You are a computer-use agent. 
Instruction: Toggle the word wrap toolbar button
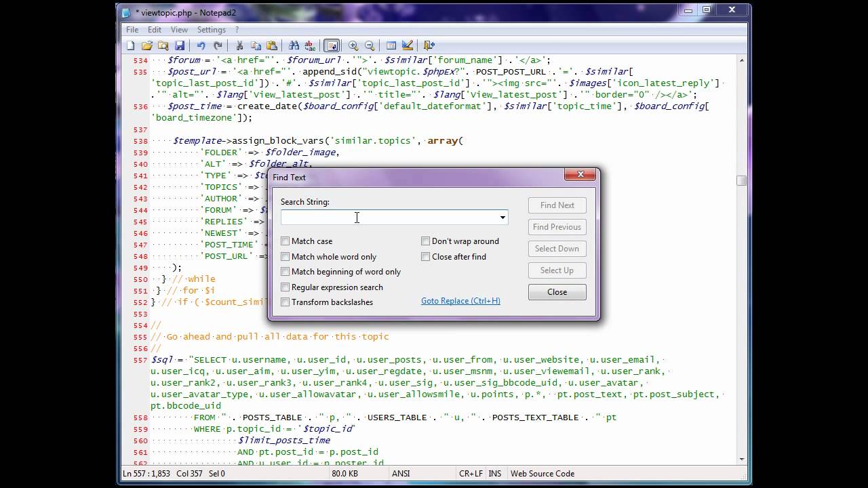point(332,45)
